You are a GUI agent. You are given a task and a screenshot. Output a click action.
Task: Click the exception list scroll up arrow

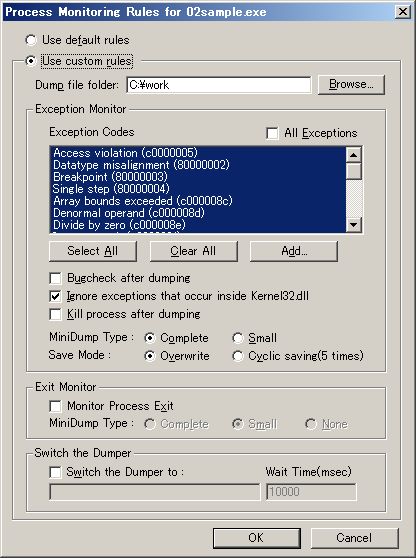[x=354, y=154]
